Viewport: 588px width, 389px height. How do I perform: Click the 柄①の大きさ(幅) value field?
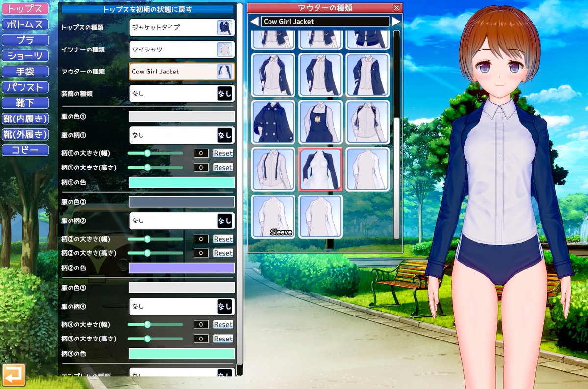click(201, 153)
